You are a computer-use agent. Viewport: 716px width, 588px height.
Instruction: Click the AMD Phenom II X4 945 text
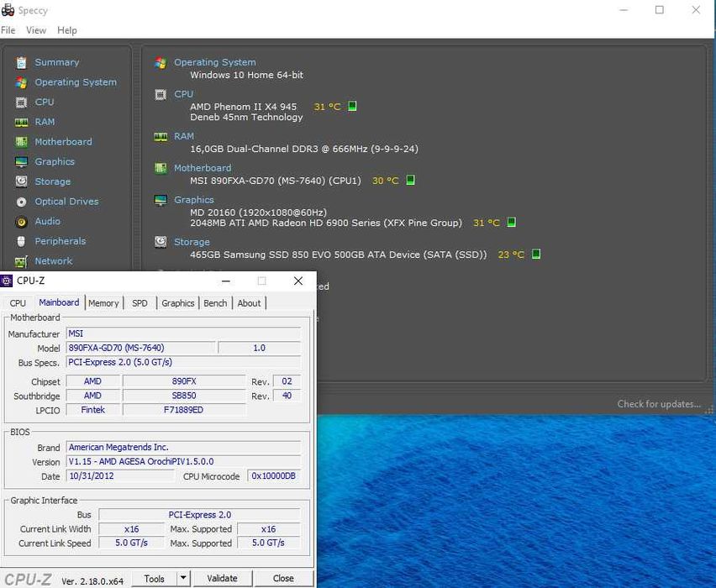click(x=244, y=107)
